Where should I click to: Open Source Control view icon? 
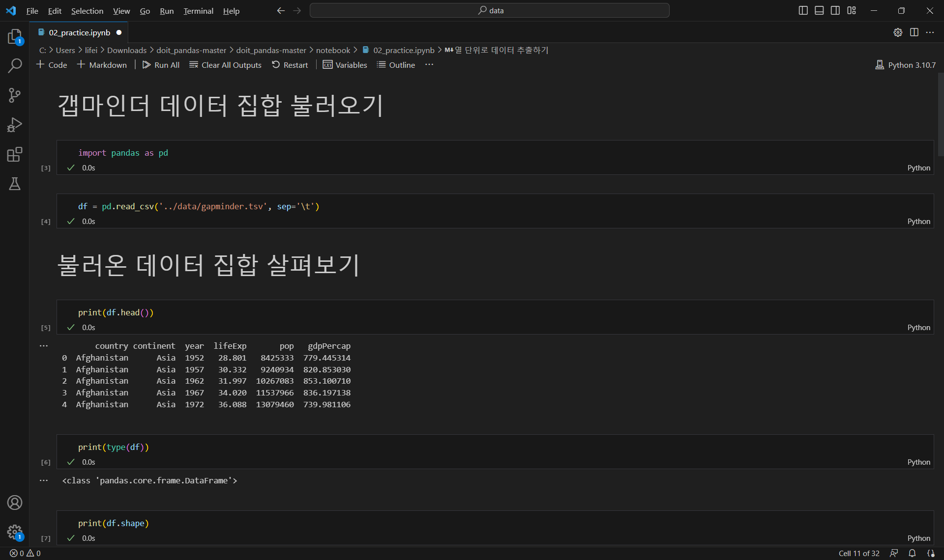15,95
